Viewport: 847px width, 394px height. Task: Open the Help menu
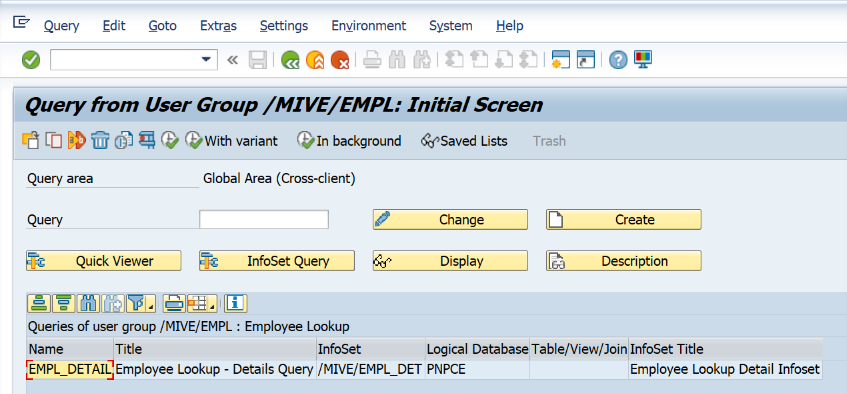(510, 25)
